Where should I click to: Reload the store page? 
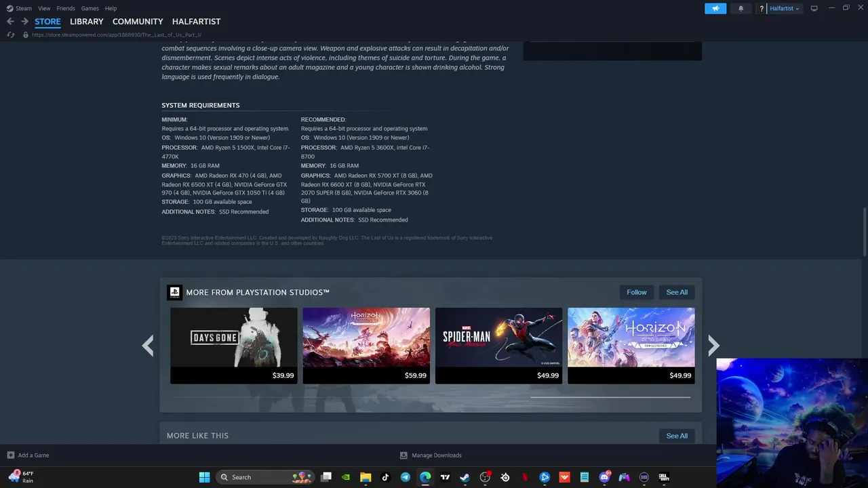tap(11, 35)
